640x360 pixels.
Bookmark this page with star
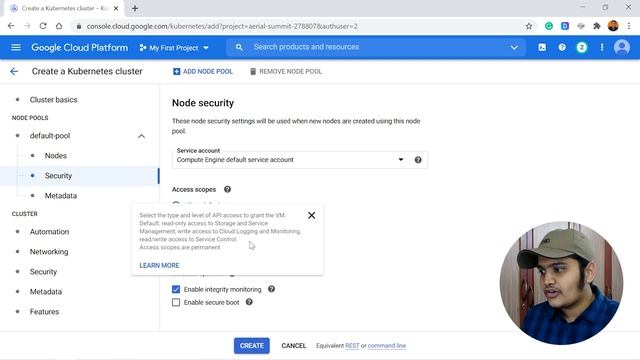pyautogui.click(x=529, y=26)
